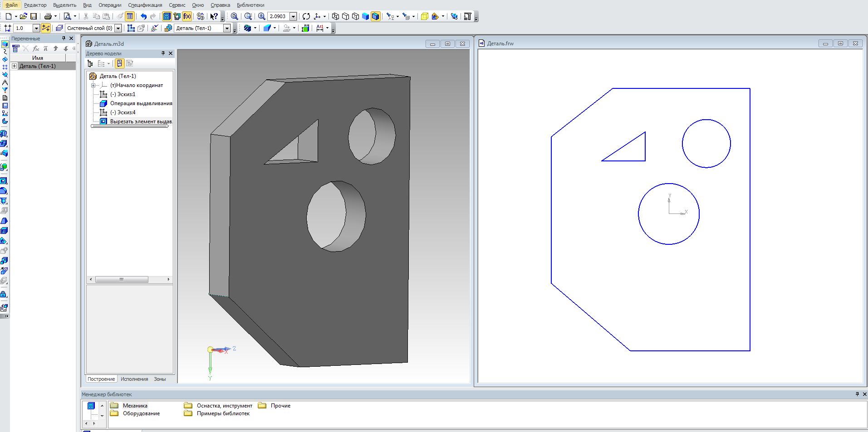This screenshot has width=868, height=432.
Task: Create a new document with New icon
Action: (x=8, y=16)
